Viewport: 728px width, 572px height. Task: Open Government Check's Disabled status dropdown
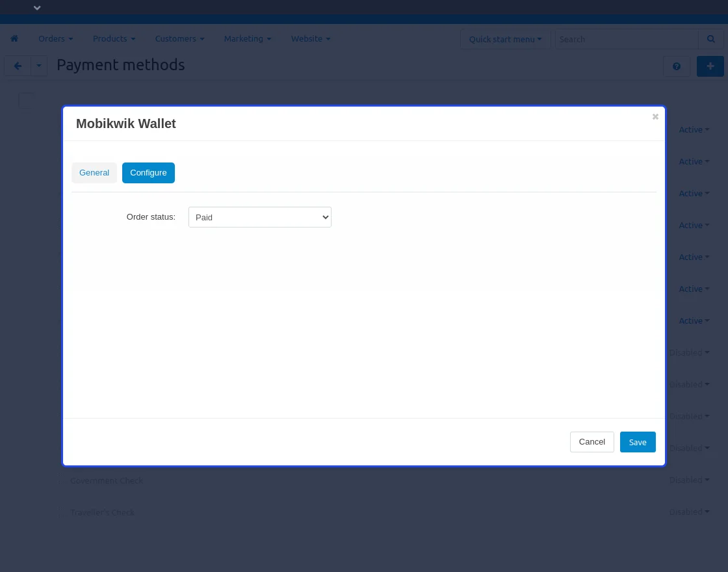[x=689, y=480]
